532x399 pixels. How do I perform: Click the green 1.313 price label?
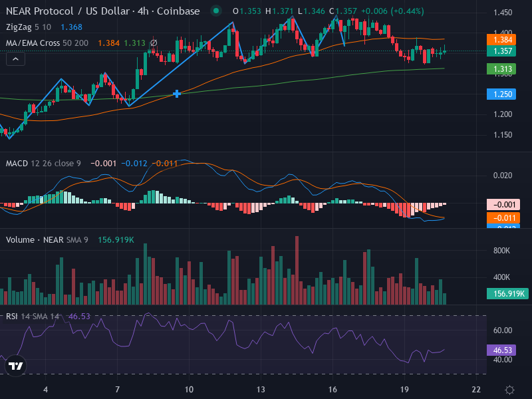(x=501, y=69)
